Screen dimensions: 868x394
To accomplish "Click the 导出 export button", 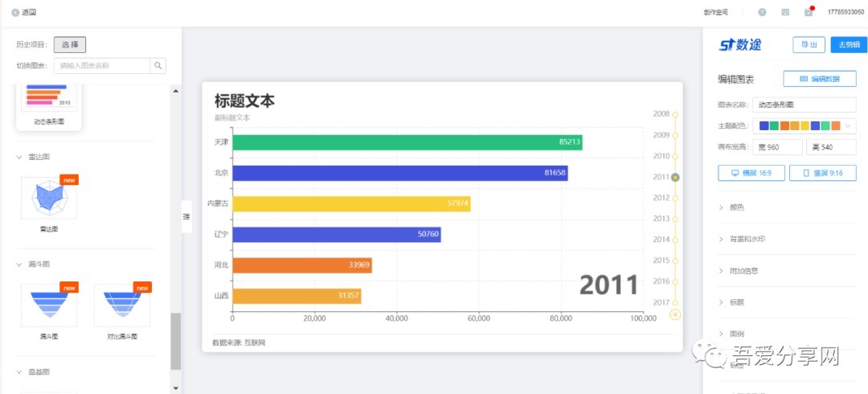I will point(809,45).
